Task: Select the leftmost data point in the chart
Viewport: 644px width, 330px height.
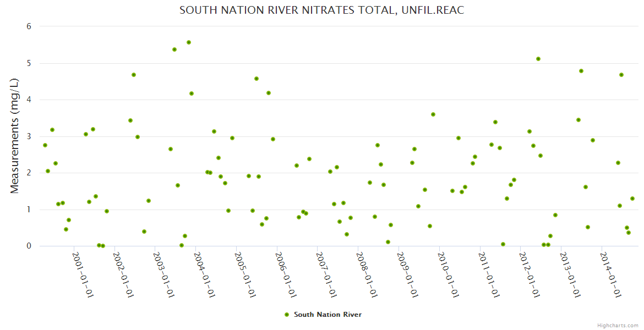Action: coord(45,145)
